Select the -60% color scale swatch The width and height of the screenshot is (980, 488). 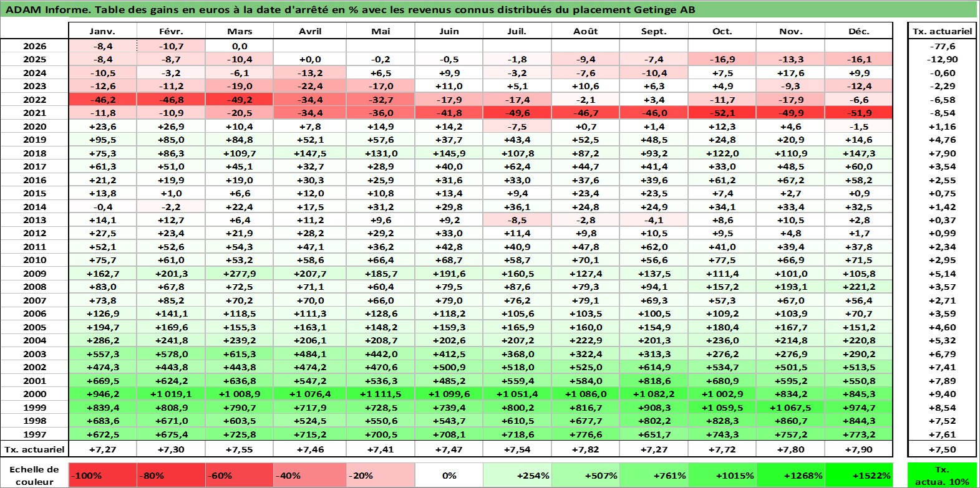tap(240, 476)
